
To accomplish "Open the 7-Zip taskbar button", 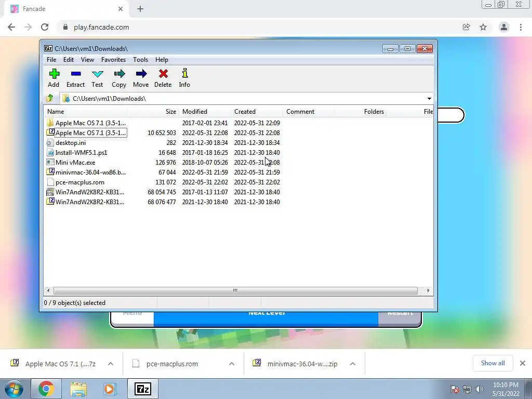I will 143,389.
